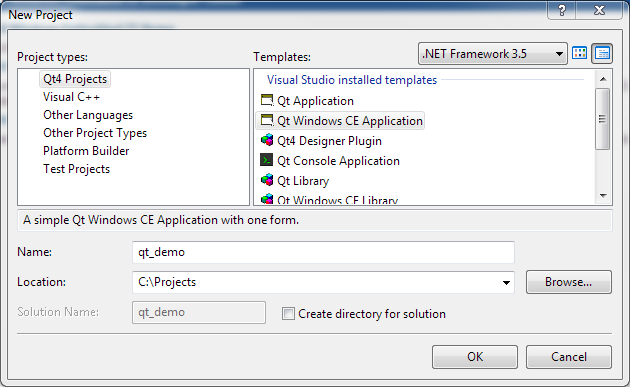
Task: Select Test Projects project type
Action: pyautogui.click(x=76, y=169)
